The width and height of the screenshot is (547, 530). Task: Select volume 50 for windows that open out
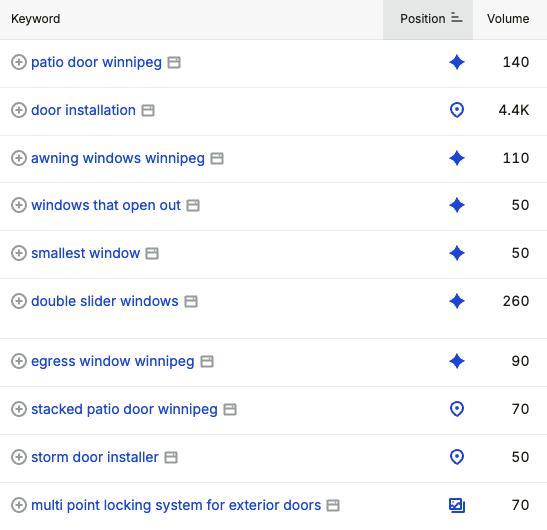pyautogui.click(x=520, y=205)
